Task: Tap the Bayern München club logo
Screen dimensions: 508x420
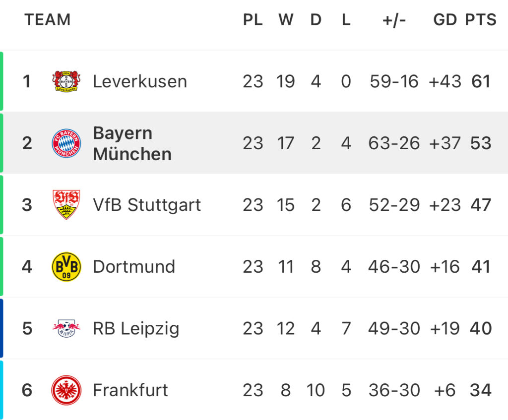Action: [x=66, y=143]
